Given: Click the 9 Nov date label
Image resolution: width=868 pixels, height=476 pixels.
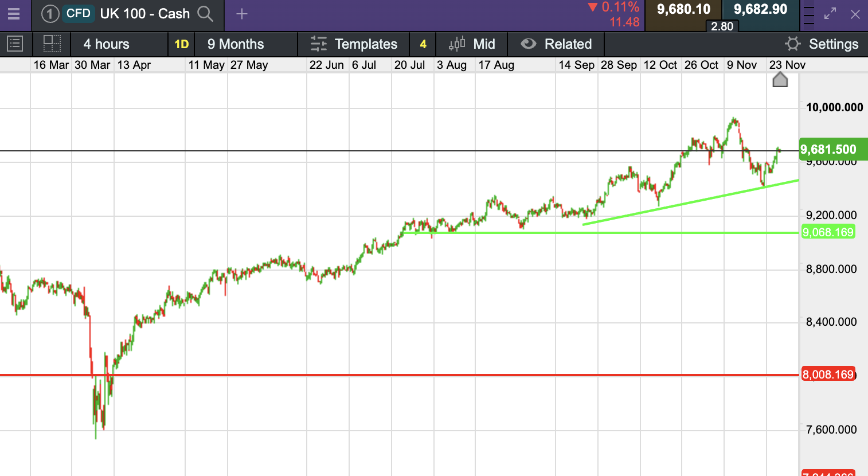Looking at the screenshot, I should [x=742, y=65].
